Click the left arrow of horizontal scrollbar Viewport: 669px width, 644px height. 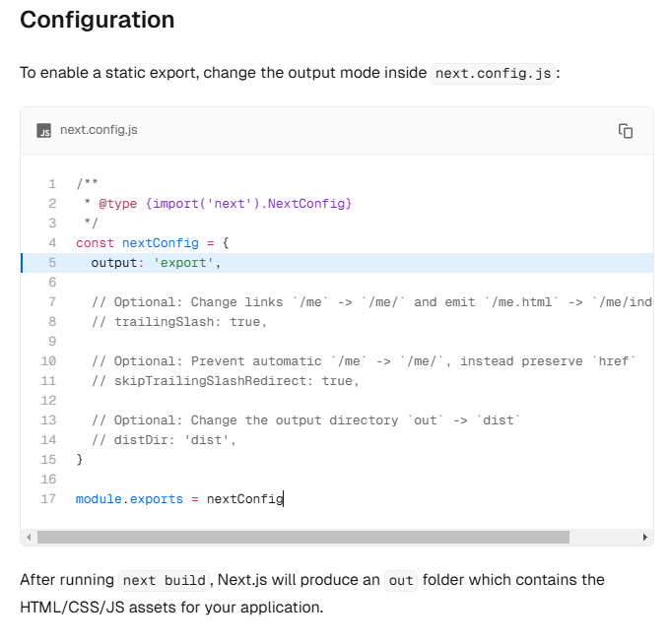pos(29,538)
